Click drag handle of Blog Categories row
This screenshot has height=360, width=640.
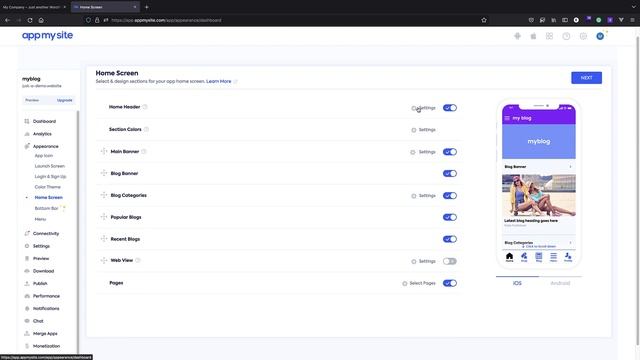(x=104, y=195)
